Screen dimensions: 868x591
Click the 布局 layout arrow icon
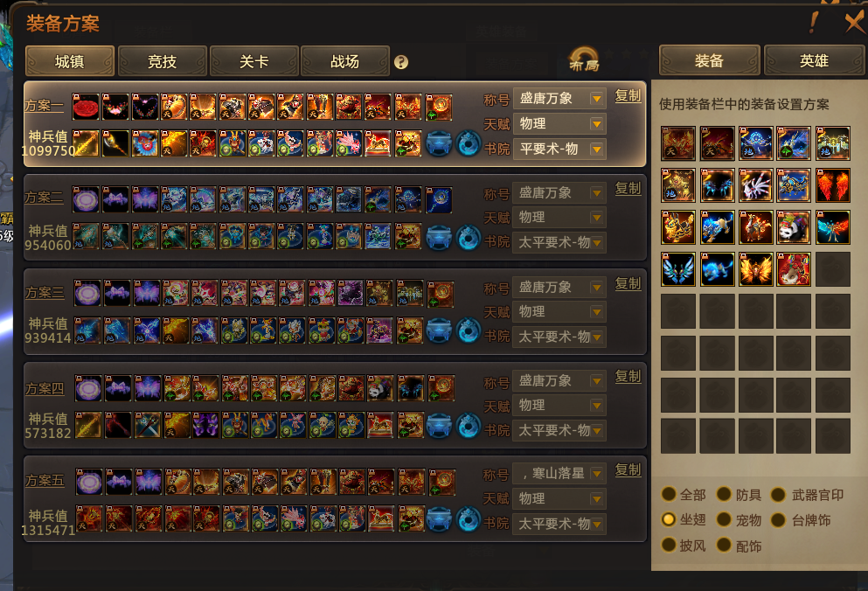(584, 59)
